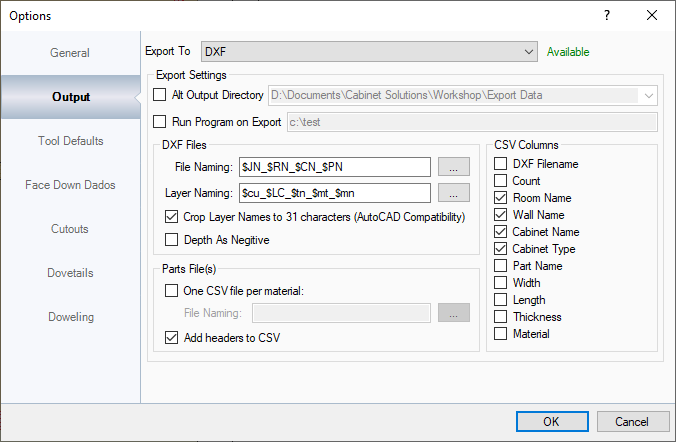Toggle Run Program on Export checkbox
The height and width of the screenshot is (442, 676).
coord(160,122)
